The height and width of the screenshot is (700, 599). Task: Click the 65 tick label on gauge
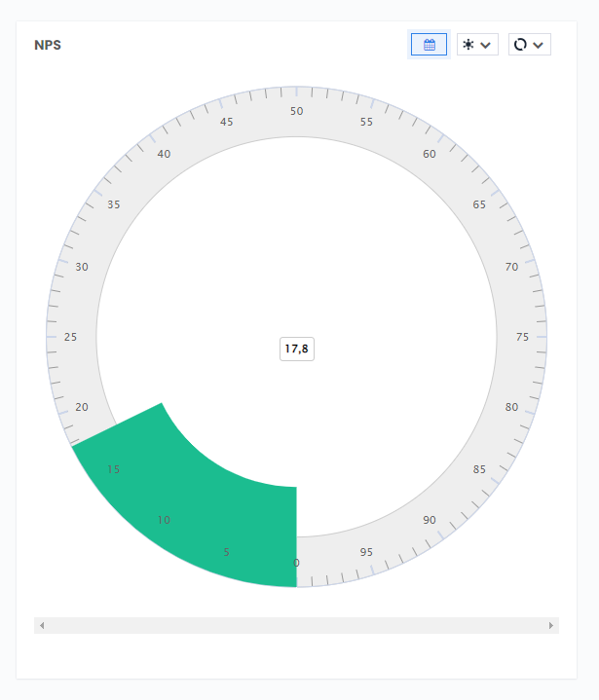(479, 204)
